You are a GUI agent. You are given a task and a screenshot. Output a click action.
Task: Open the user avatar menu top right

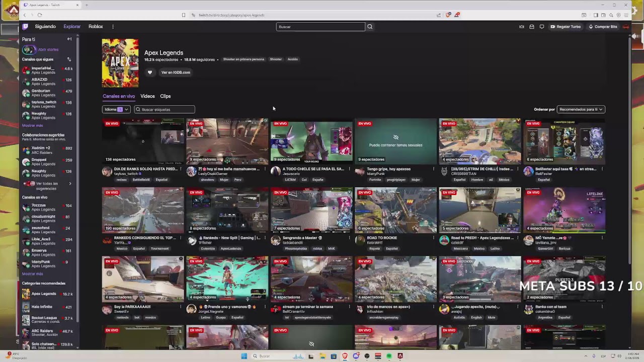click(x=625, y=27)
